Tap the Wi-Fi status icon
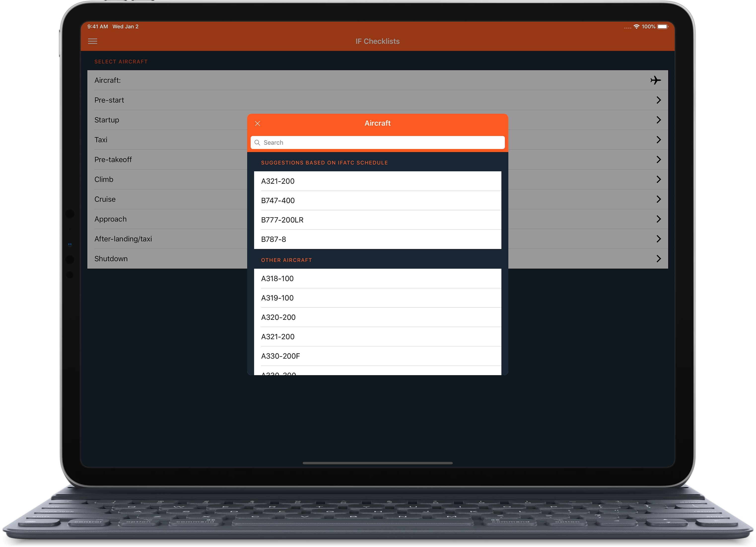Image resolution: width=756 pixels, height=547 pixels. 636,27
